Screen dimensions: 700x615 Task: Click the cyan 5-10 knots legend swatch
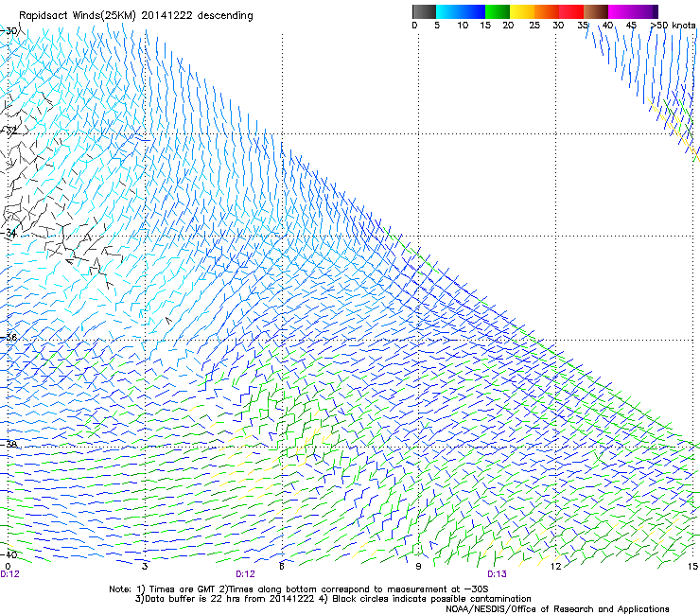click(447, 11)
